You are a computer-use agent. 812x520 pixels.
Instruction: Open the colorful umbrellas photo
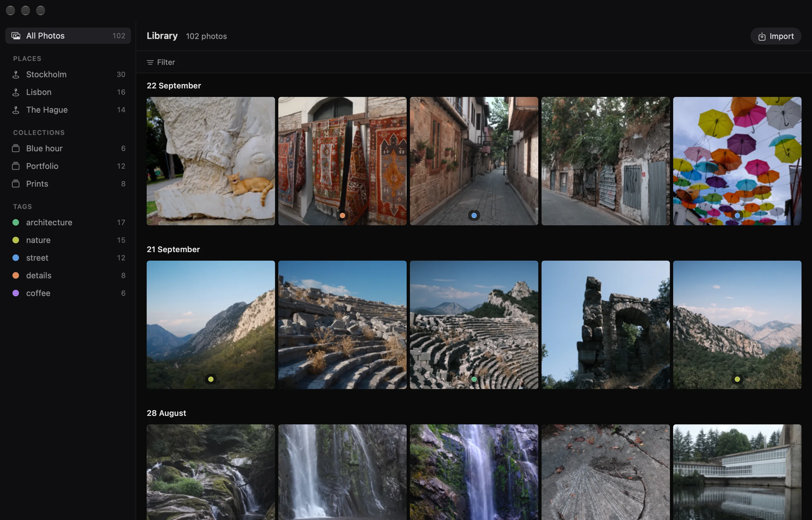click(x=737, y=161)
